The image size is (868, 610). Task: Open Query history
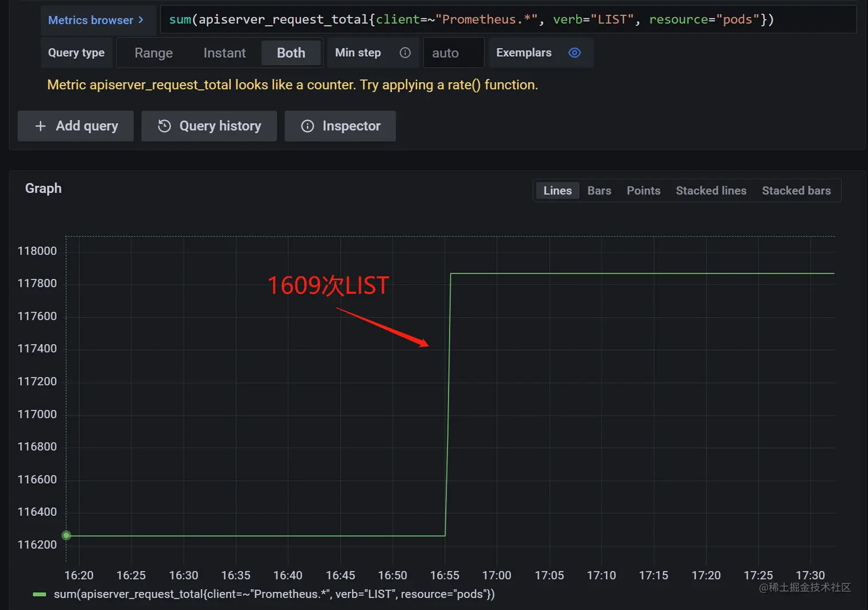pos(209,126)
